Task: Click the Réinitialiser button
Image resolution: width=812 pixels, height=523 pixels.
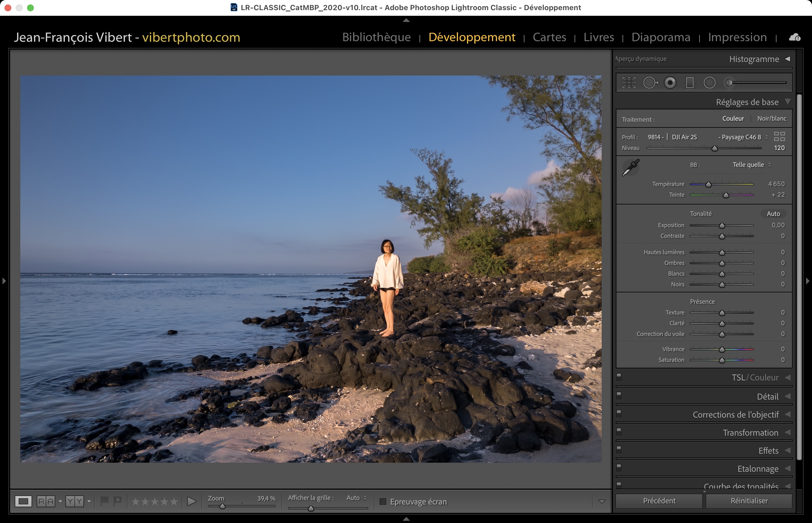Action: coord(749,501)
